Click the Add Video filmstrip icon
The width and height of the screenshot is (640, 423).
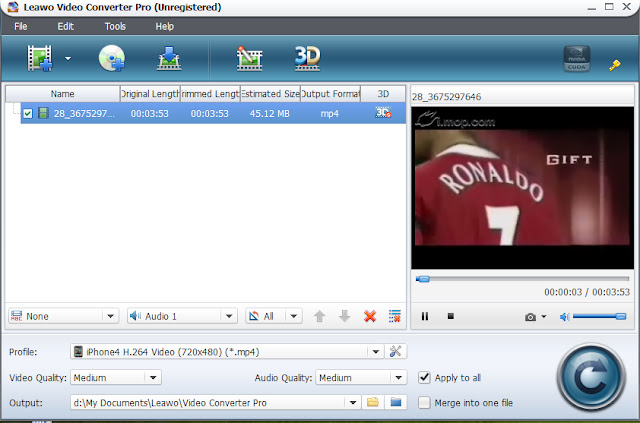coord(40,58)
